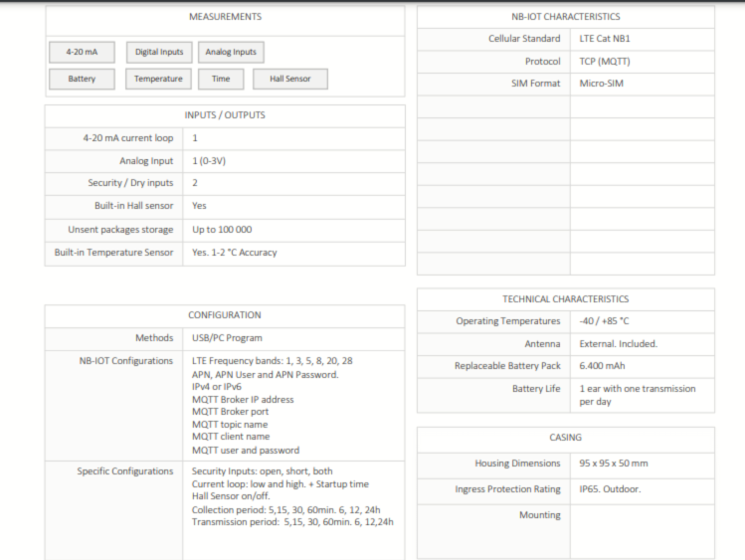This screenshot has height=560, width=745.
Task: Click the 'IPv4 or IPv6' line
Action: [x=217, y=387]
